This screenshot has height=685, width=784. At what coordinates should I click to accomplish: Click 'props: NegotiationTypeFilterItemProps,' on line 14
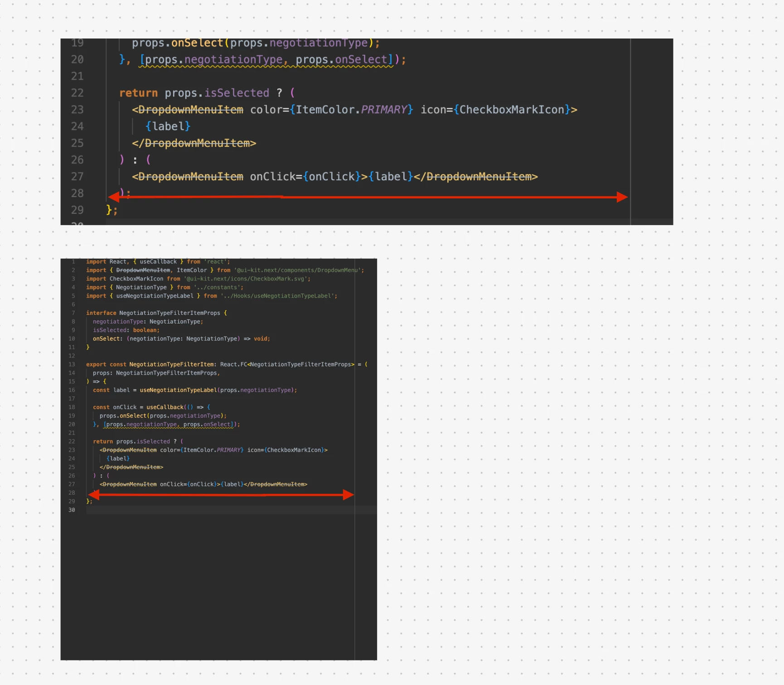tap(156, 373)
